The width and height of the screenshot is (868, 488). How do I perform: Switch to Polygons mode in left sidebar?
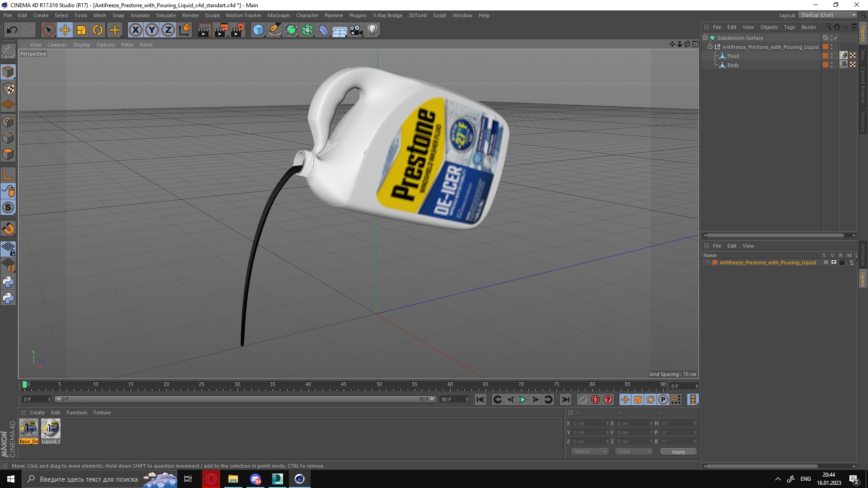coord(8,154)
